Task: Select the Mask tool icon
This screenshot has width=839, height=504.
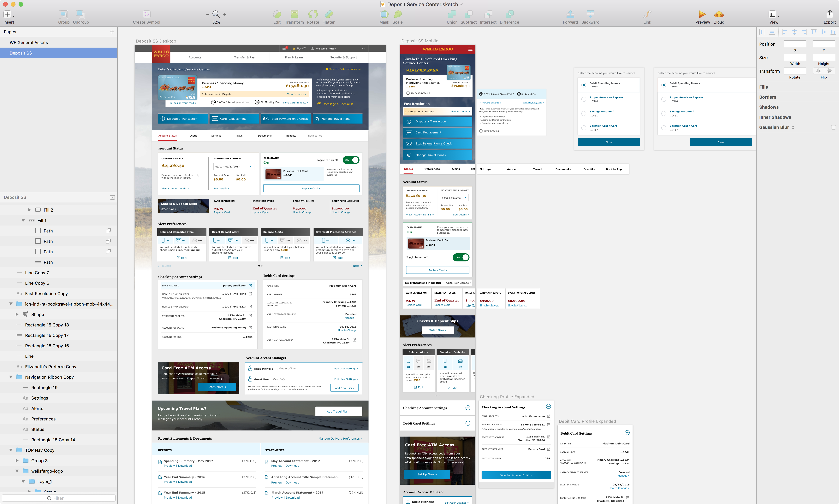Action: tap(384, 15)
